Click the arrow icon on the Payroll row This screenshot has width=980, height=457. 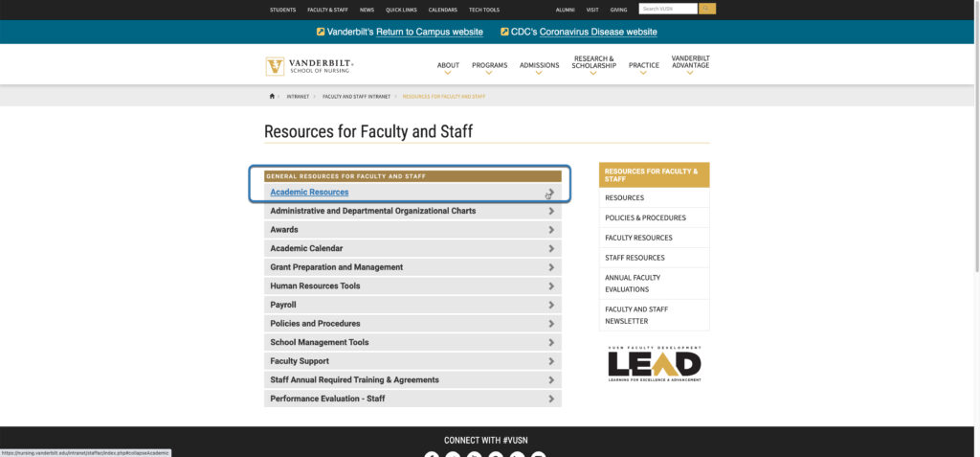click(x=551, y=305)
